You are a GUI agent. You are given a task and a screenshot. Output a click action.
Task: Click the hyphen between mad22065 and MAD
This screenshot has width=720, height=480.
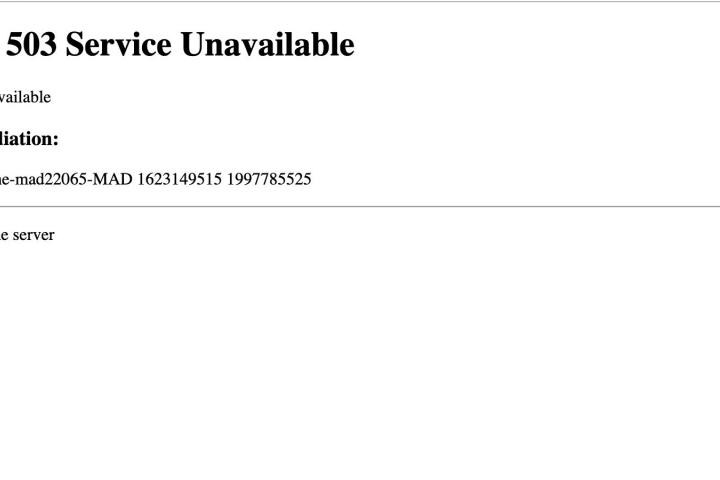click(90, 181)
